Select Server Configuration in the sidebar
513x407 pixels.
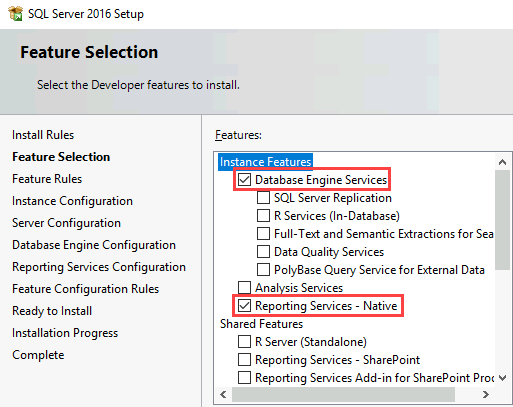click(66, 223)
